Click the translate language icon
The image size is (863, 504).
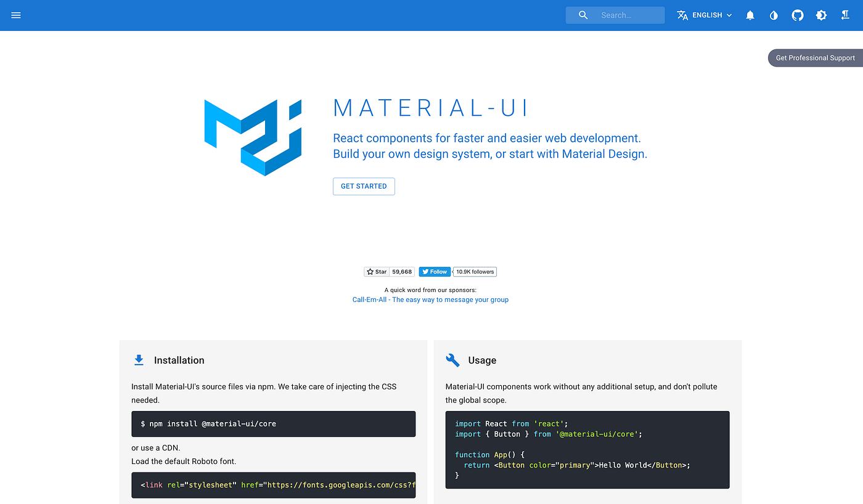click(x=682, y=15)
